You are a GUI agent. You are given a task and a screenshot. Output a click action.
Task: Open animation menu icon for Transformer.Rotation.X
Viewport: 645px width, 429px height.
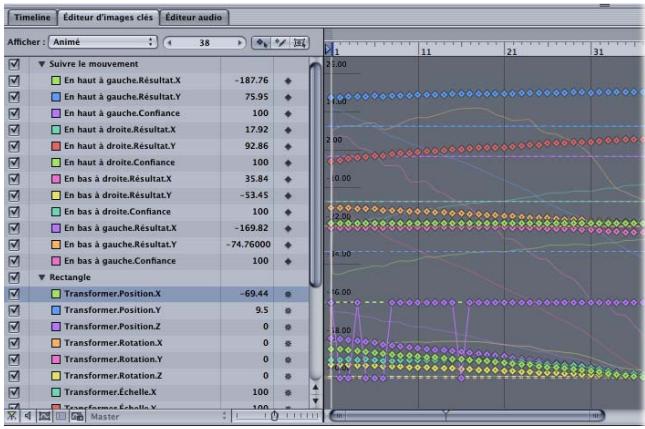(x=288, y=343)
